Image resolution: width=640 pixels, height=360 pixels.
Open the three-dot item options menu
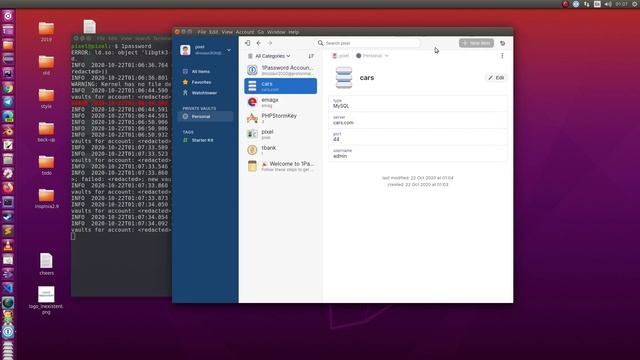502,56
